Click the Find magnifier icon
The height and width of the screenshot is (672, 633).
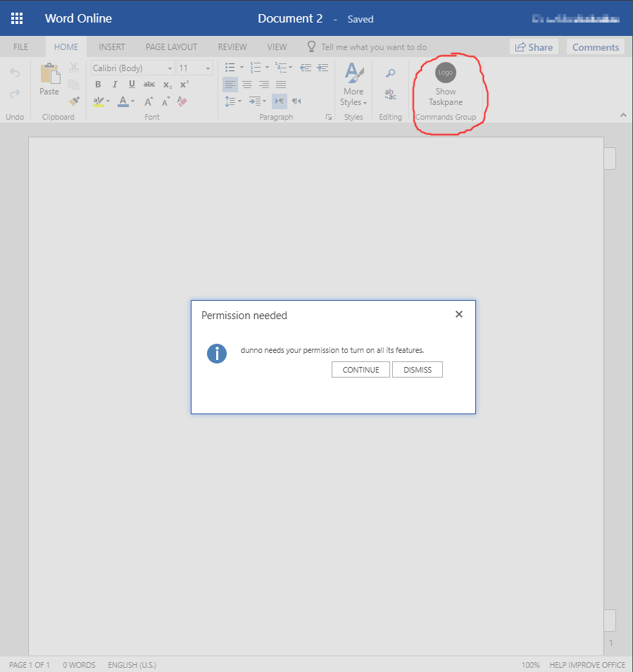pos(390,73)
